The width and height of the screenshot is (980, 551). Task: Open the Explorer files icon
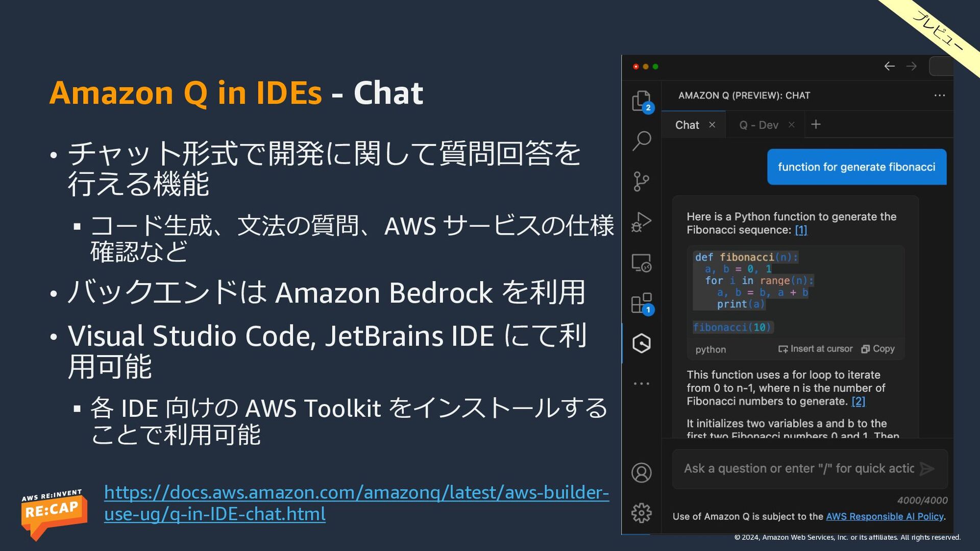642,101
